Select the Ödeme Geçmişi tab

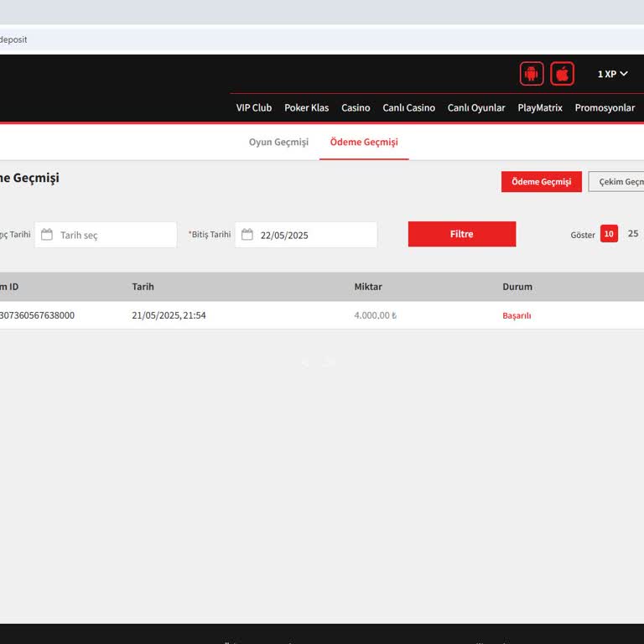tap(364, 142)
